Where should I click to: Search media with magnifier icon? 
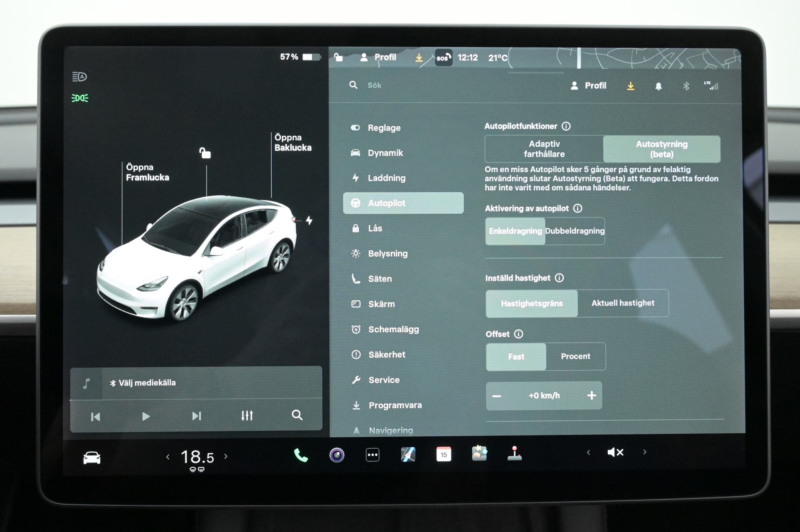(x=297, y=415)
